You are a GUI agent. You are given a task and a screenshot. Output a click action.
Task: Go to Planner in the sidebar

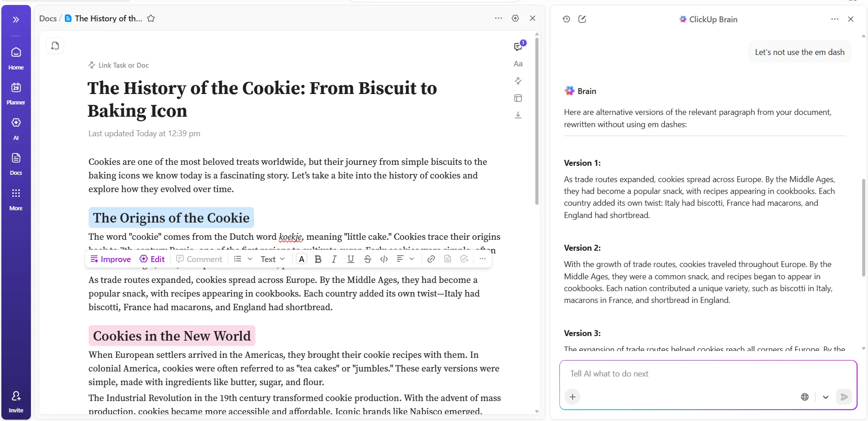coord(16,94)
